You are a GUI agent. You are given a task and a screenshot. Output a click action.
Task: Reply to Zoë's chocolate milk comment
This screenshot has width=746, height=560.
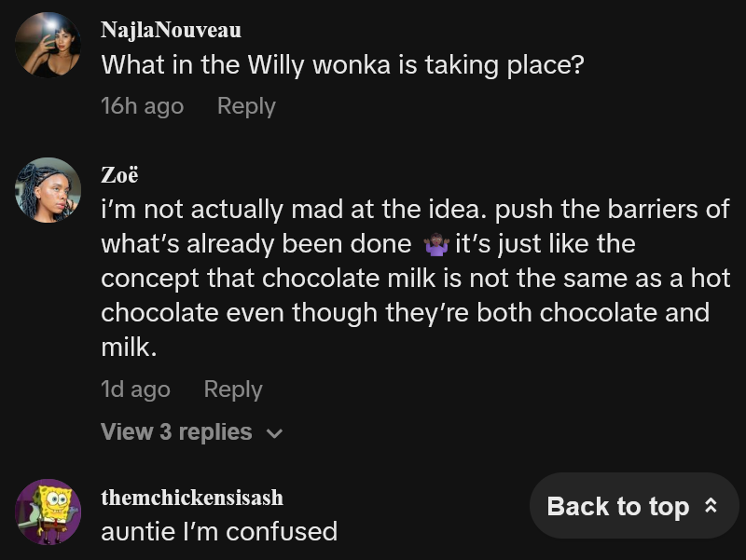point(232,389)
